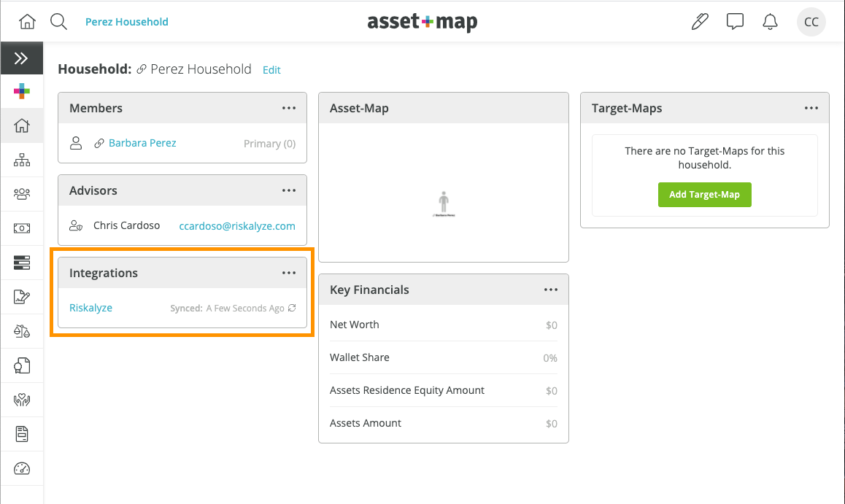
Task: Click the Home icon in top navigation
Action: pos(27,21)
